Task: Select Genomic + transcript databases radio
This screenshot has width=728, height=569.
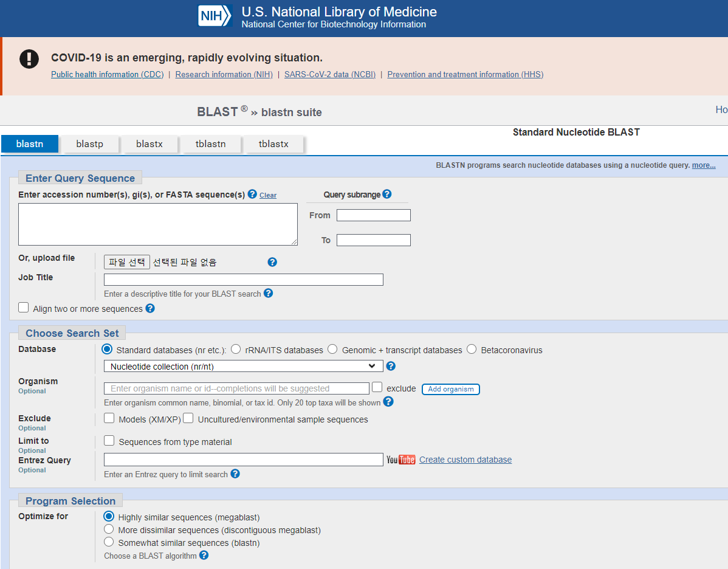Action: pyautogui.click(x=332, y=349)
